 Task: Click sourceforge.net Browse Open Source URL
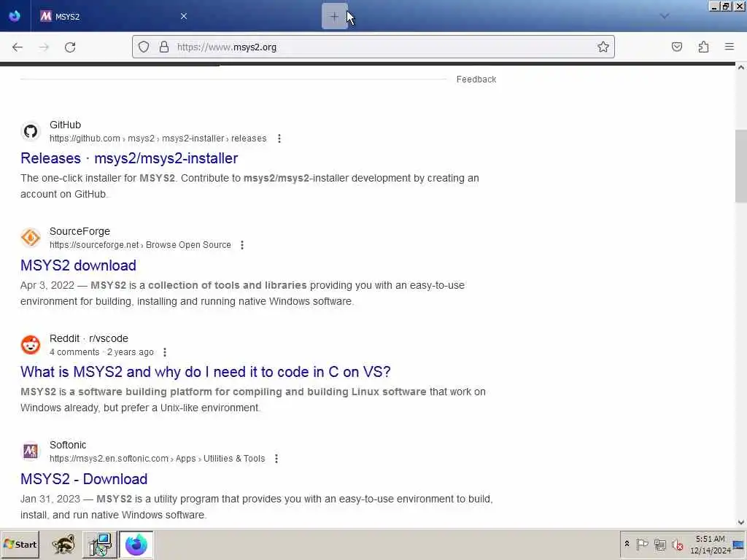click(x=140, y=245)
